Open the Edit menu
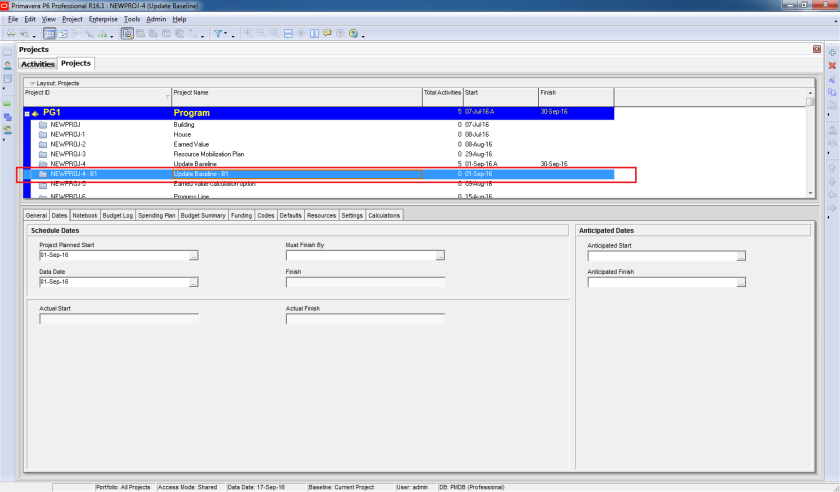Image resolution: width=840 pixels, height=492 pixels. [30, 19]
